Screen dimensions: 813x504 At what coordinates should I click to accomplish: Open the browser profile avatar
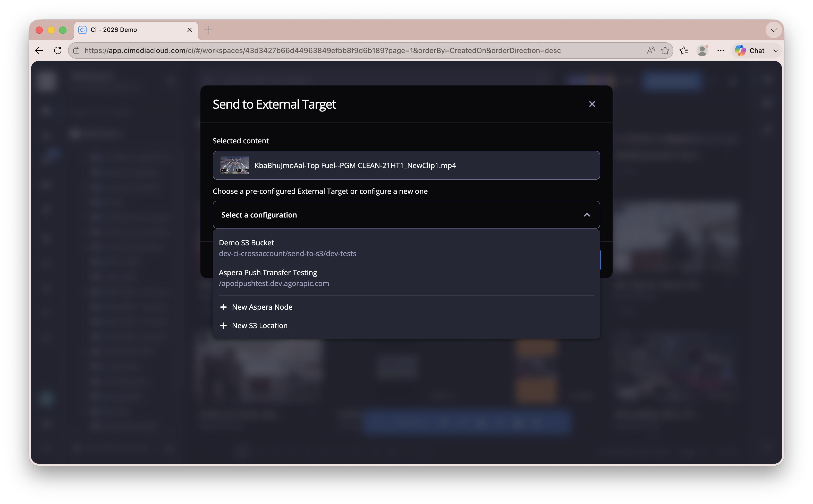(702, 51)
